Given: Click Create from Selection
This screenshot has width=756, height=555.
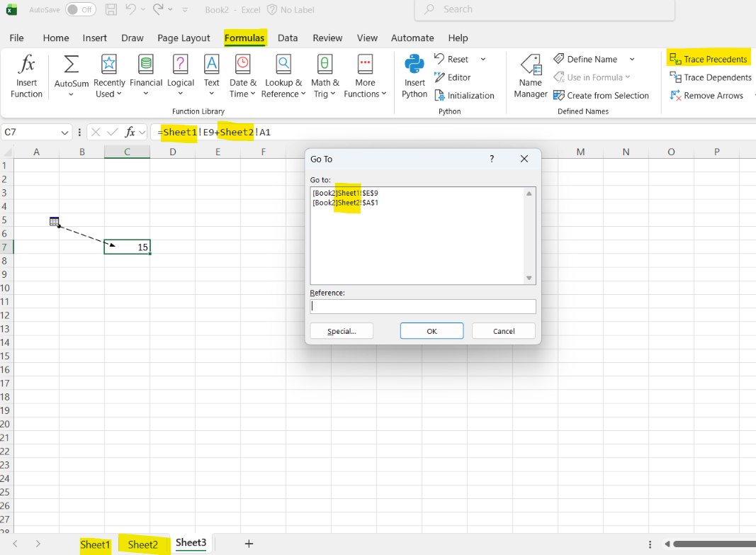Looking at the screenshot, I should [x=601, y=96].
